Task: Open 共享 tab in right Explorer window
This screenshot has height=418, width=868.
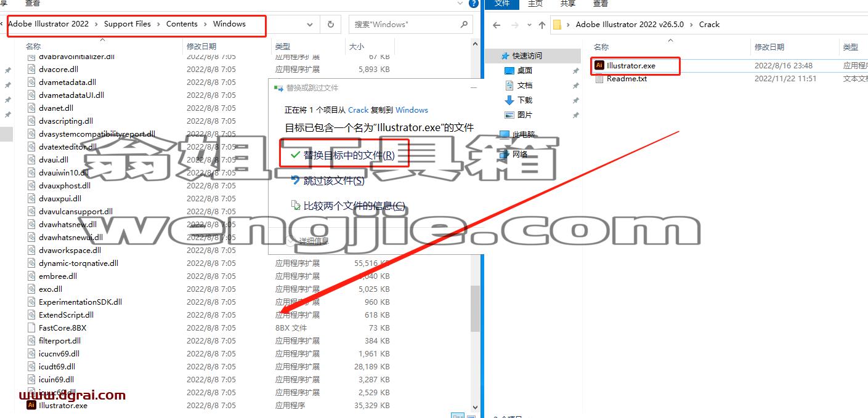Action: tap(568, 4)
